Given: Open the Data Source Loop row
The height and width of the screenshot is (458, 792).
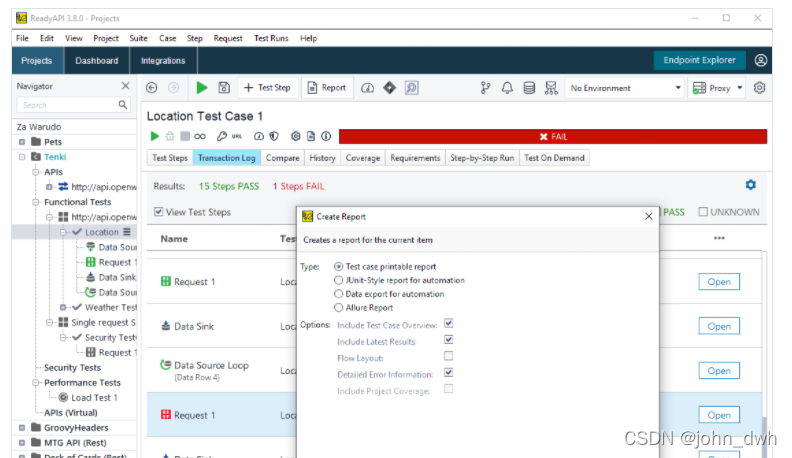Looking at the screenshot, I should click(x=719, y=371).
